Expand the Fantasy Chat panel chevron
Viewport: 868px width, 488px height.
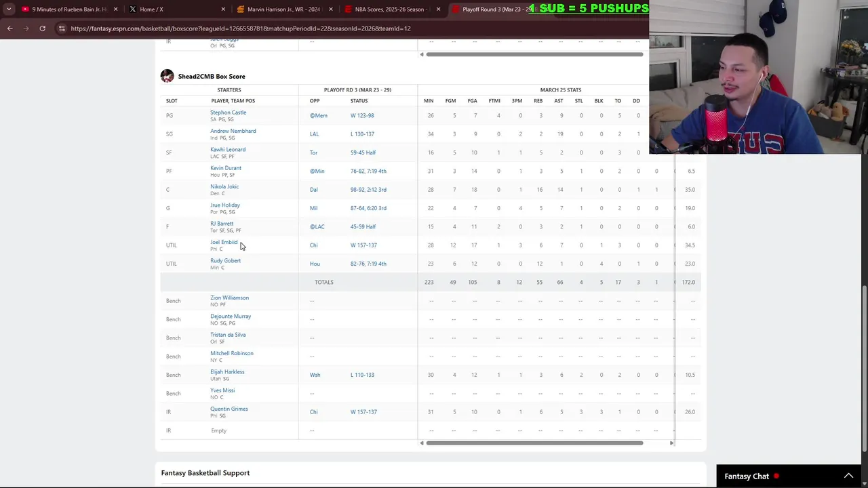(x=848, y=476)
